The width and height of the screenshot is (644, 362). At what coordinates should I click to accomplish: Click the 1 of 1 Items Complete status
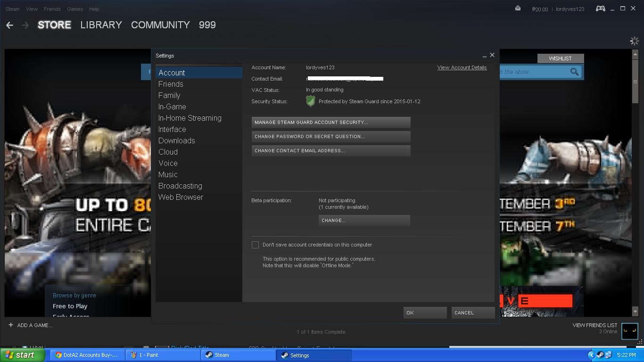coord(321,332)
